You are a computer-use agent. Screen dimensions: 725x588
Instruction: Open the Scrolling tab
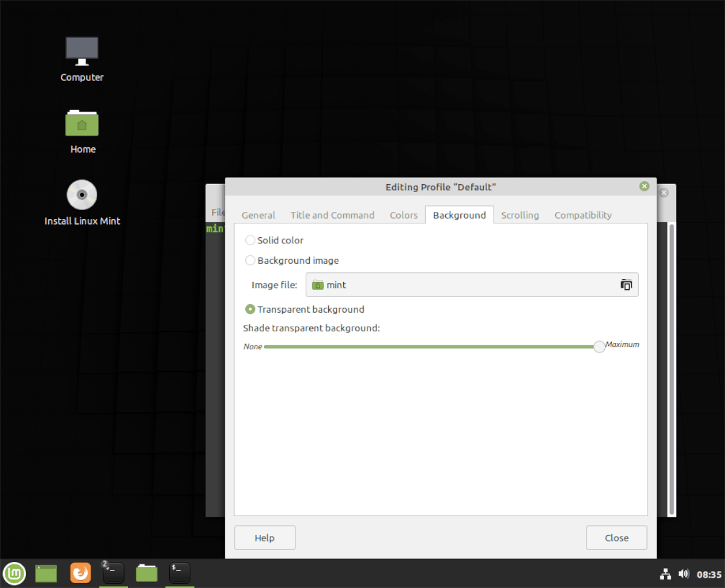coord(520,215)
